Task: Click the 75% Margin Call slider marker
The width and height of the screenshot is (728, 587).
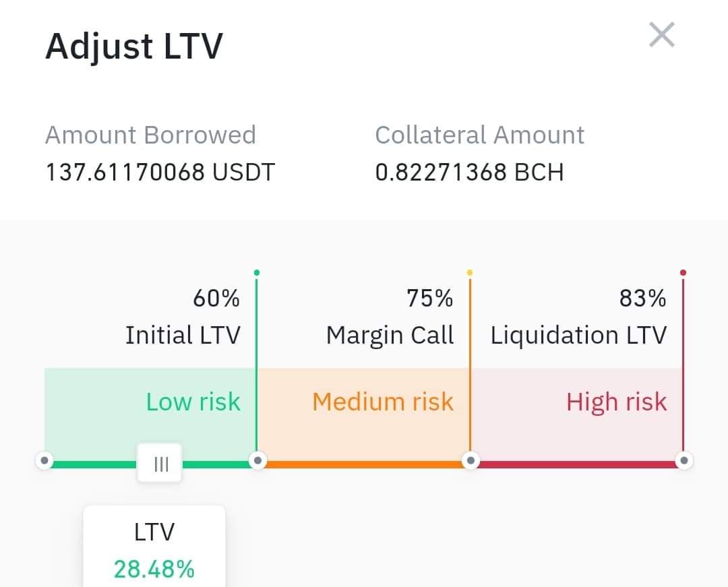Action: click(471, 461)
